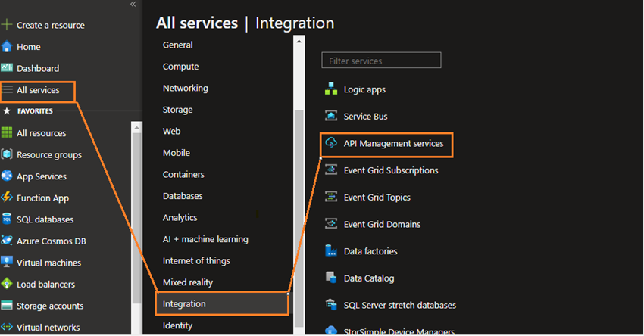The height and width of the screenshot is (336, 644).
Task: Click the category list scrollbar thumb
Action: 299,217
